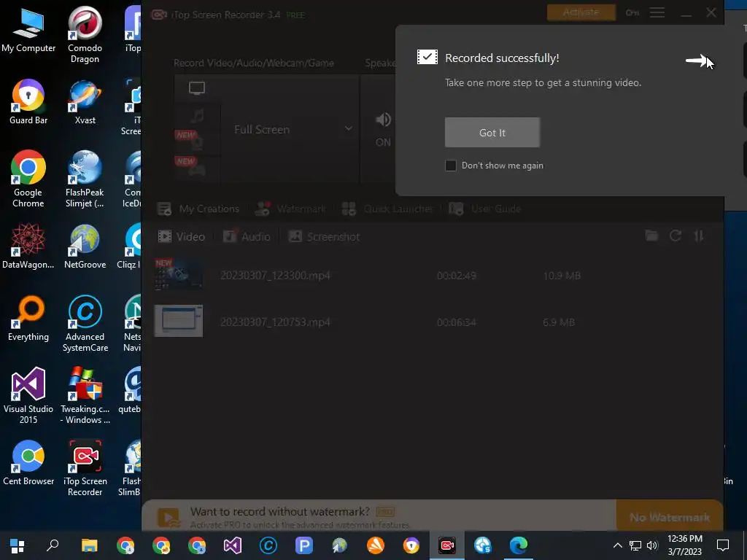747x560 pixels.
Task: Open the hamburger menu in iTop title bar
Action: [657, 12]
